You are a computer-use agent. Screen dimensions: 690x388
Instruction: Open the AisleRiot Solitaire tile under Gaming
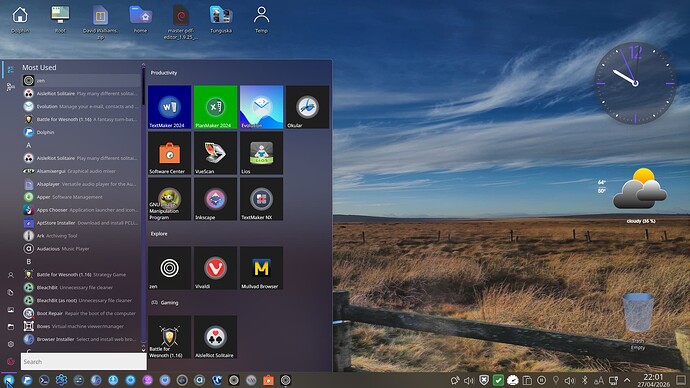[x=215, y=337]
